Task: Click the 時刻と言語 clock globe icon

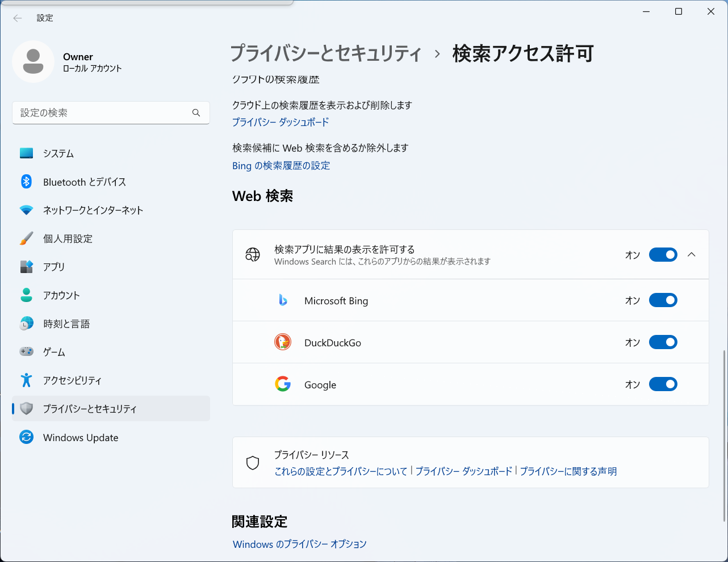Action: click(x=26, y=324)
